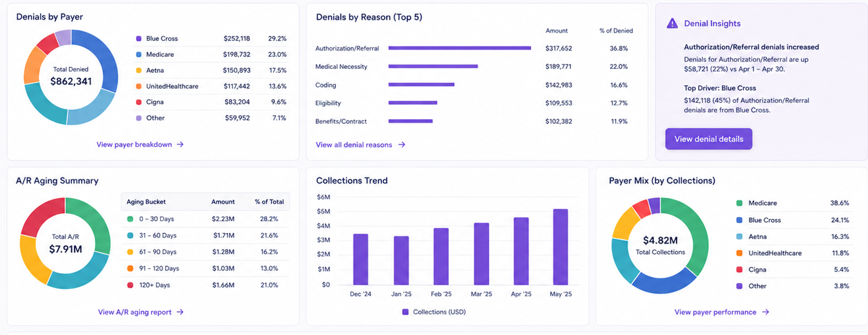The height and width of the screenshot is (335, 868).
Task: Click the $83,204 Cigna denial amount
Action: click(237, 102)
